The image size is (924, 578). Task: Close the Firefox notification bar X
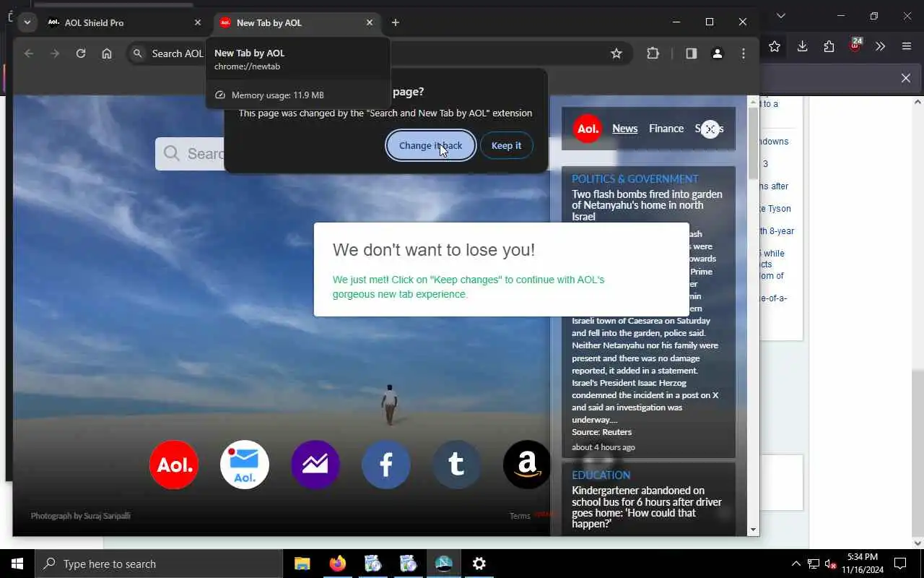pyautogui.click(x=906, y=78)
